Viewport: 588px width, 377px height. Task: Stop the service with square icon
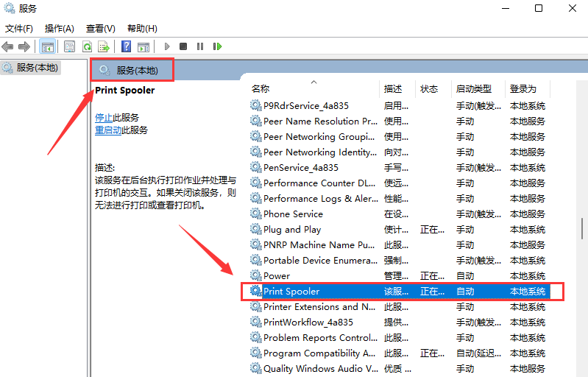pos(183,46)
